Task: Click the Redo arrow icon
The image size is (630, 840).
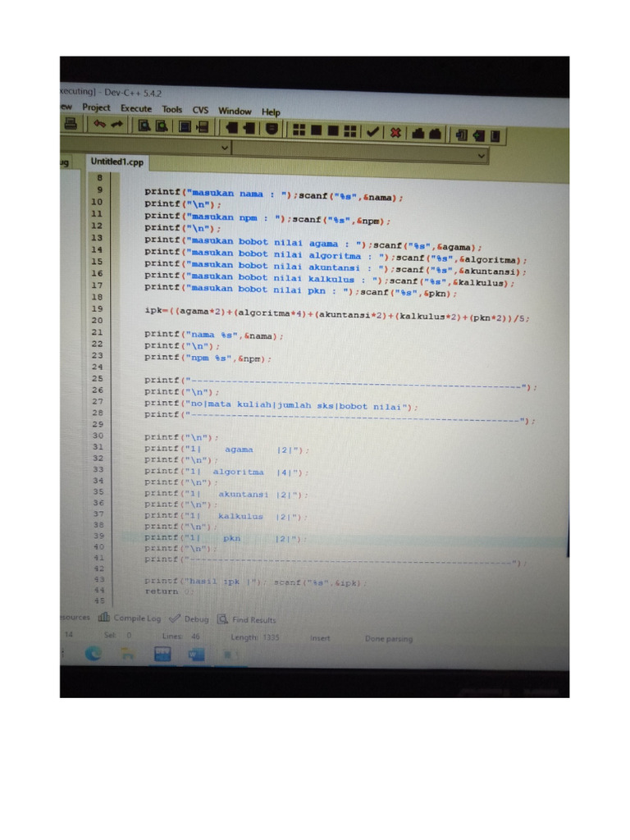Action: tap(116, 125)
